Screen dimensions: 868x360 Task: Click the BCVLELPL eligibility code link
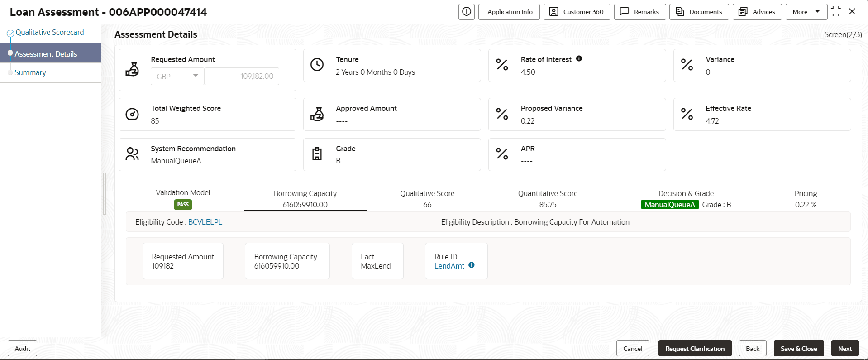pyautogui.click(x=205, y=222)
